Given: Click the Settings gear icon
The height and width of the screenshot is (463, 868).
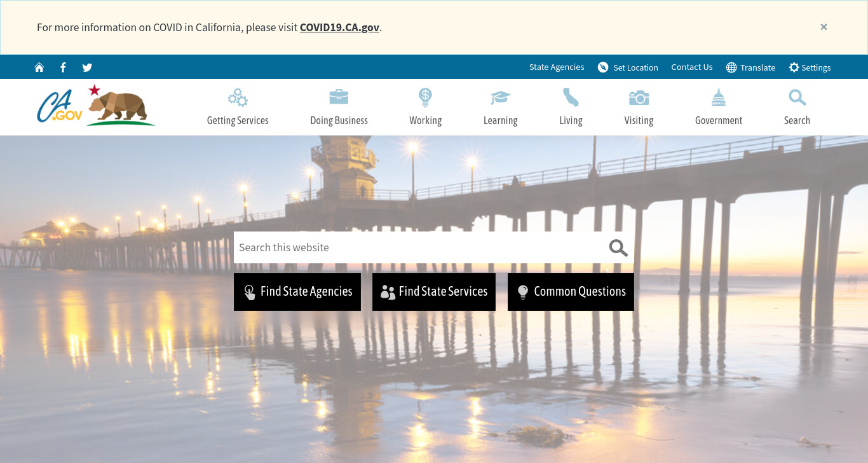Looking at the screenshot, I should click(794, 67).
